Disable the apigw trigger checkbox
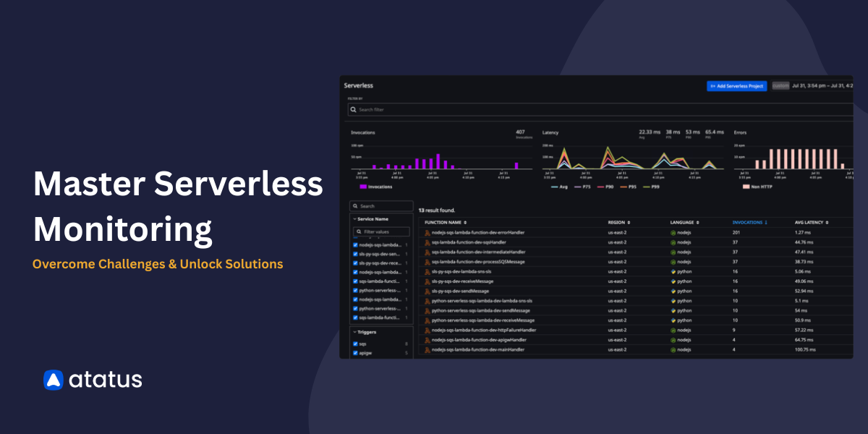Screen dimensions: 868x434 (x=354, y=352)
